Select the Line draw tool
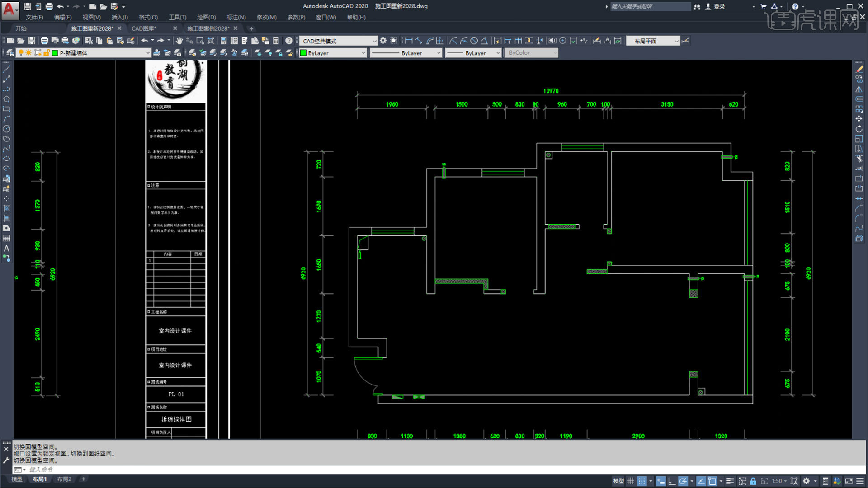The width and height of the screenshot is (868, 488). coord(6,69)
